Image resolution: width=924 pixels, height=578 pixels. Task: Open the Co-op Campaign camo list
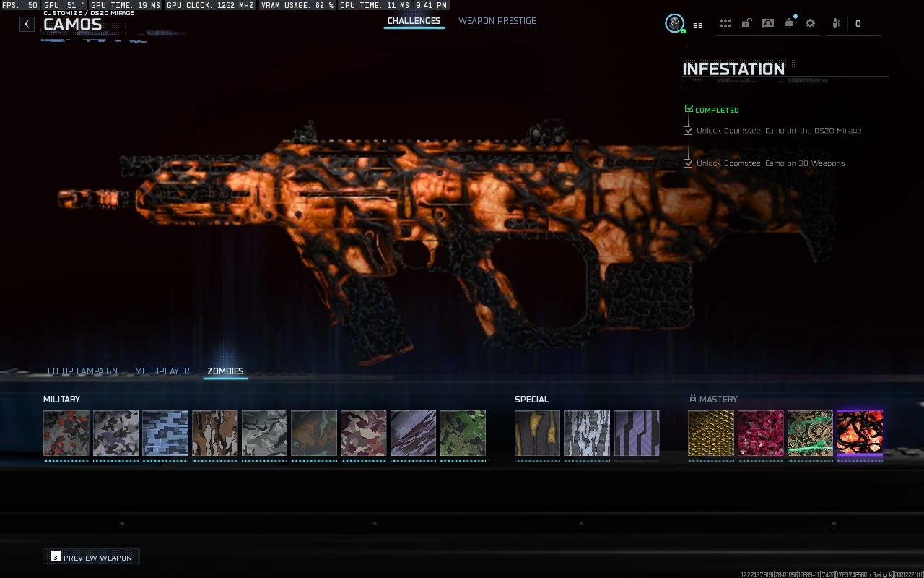click(83, 371)
